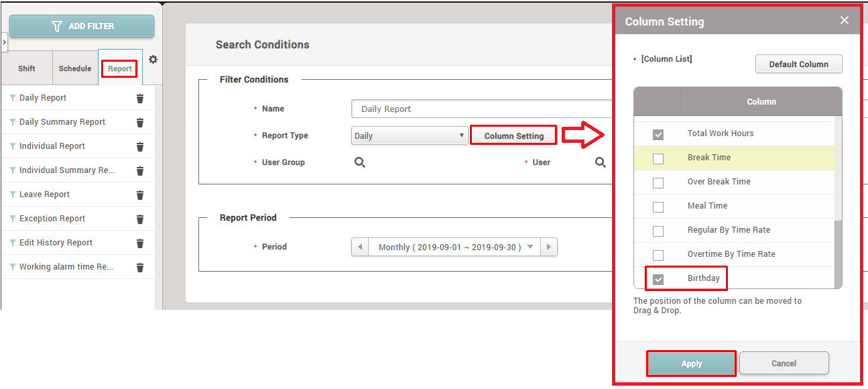The width and height of the screenshot is (868, 389).
Task: Click the Default Column button
Action: tap(798, 64)
